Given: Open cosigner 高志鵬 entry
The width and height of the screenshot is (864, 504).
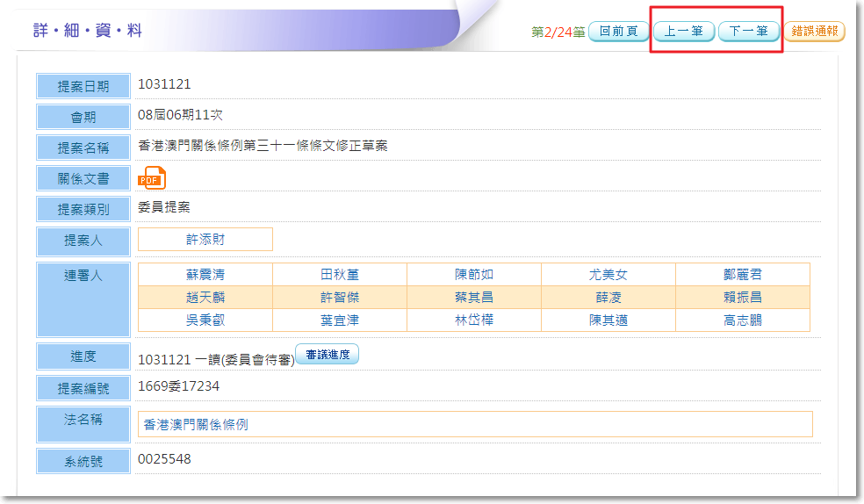Looking at the screenshot, I should click(742, 320).
